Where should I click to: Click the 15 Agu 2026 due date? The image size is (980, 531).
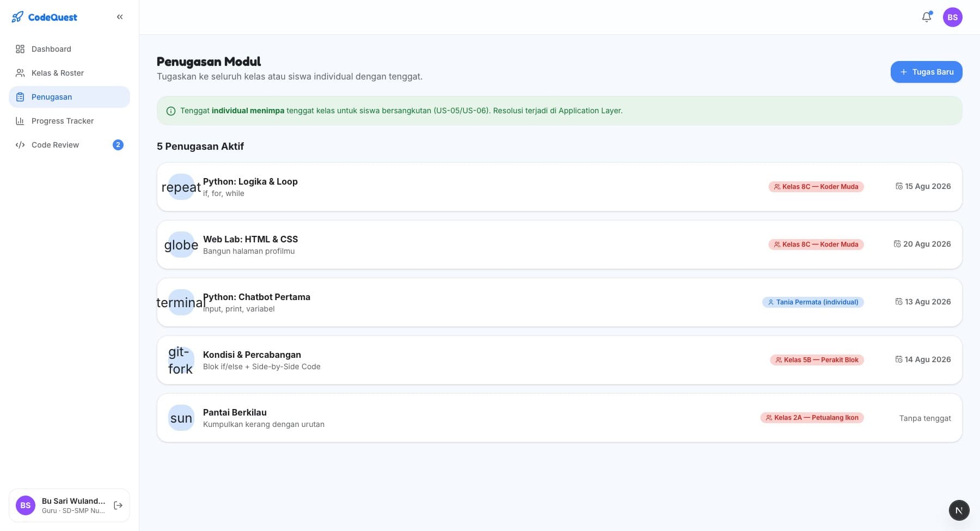tap(923, 186)
